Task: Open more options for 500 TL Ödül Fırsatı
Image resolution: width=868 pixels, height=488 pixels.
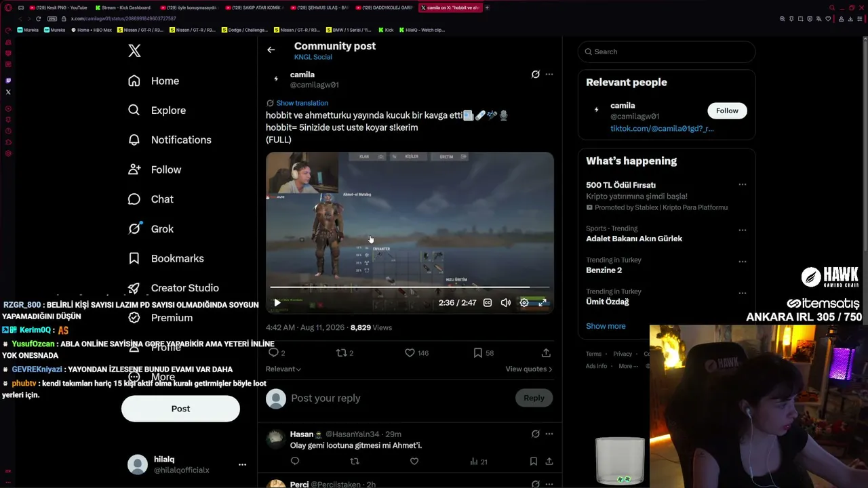Action: pos(742,184)
